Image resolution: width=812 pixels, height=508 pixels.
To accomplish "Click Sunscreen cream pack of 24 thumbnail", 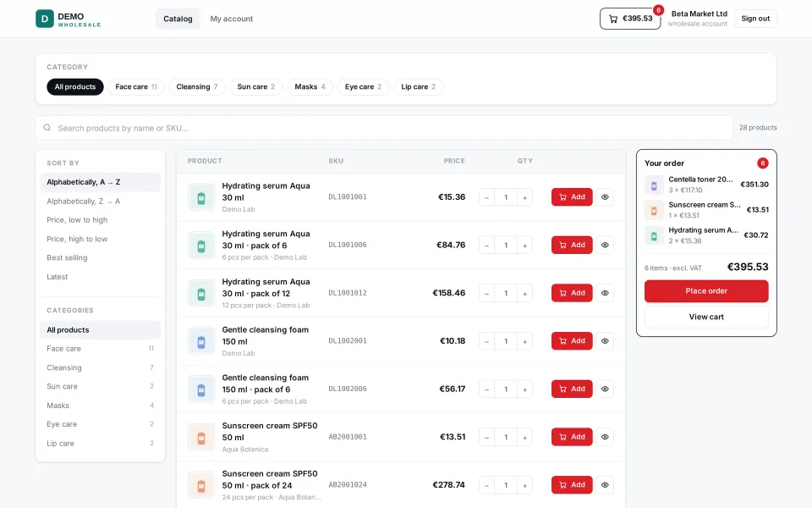I will coord(201,485).
